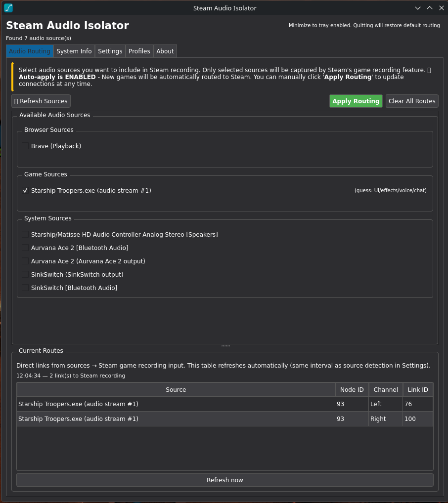The height and width of the screenshot is (503, 448).
Task: Click the Link ID cell showing 100
Action: (418, 419)
